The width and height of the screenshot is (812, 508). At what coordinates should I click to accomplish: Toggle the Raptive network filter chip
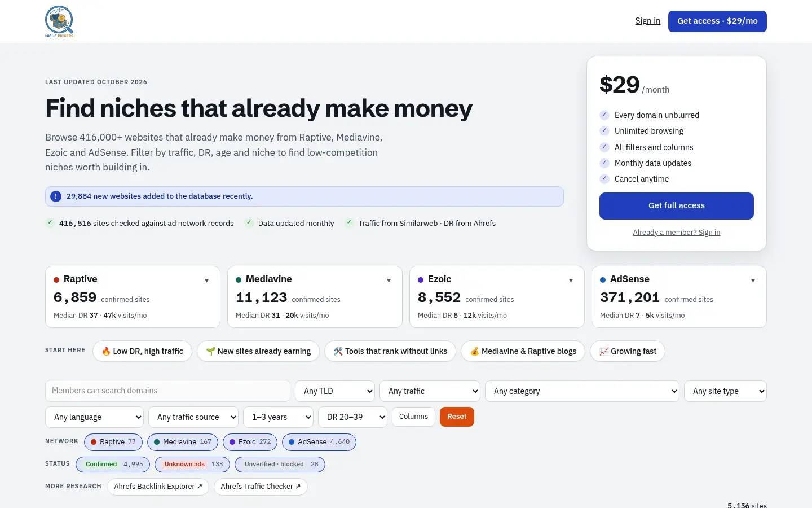pyautogui.click(x=113, y=442)
